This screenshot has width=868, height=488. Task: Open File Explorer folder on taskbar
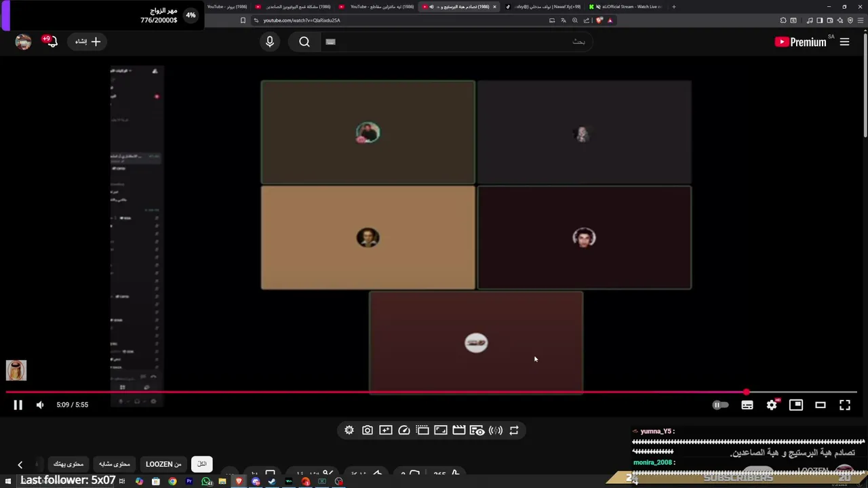(222, 481)
